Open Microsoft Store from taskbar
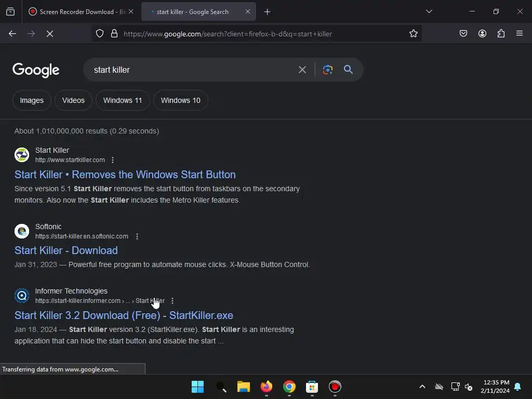 312,387
